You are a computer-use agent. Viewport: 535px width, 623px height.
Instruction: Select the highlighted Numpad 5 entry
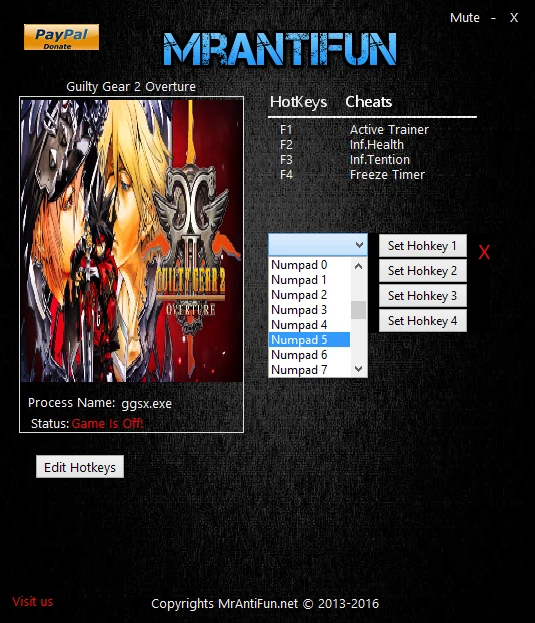tap(310, 340)
